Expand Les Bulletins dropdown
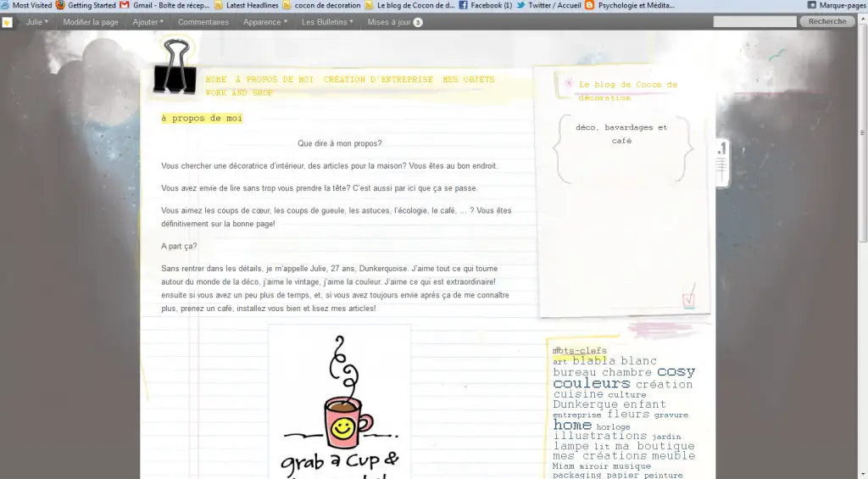 click(327, 22)
